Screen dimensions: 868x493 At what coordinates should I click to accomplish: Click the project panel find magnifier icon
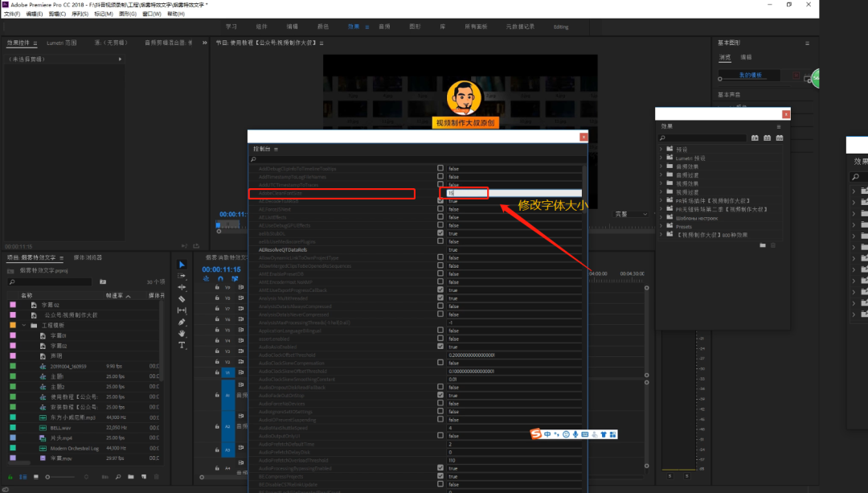[x=118, y=477]
